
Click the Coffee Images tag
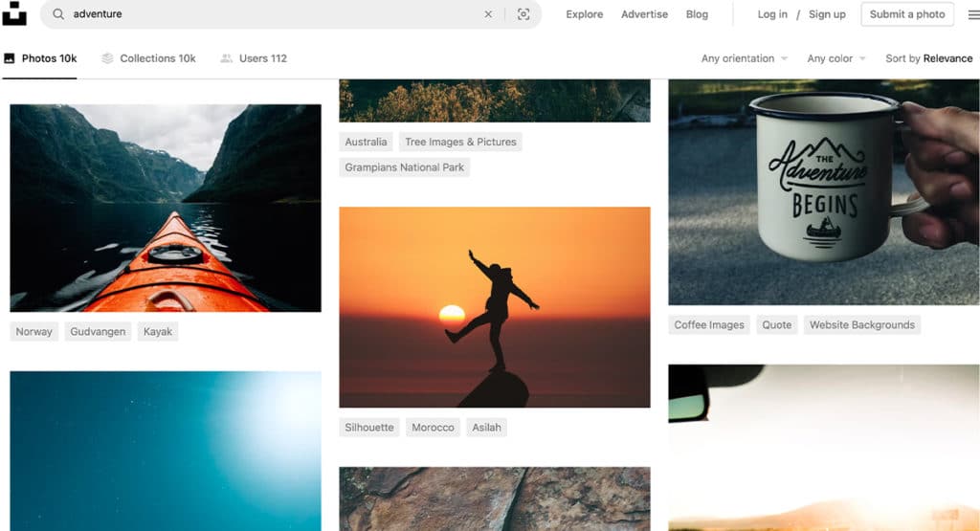709,325
